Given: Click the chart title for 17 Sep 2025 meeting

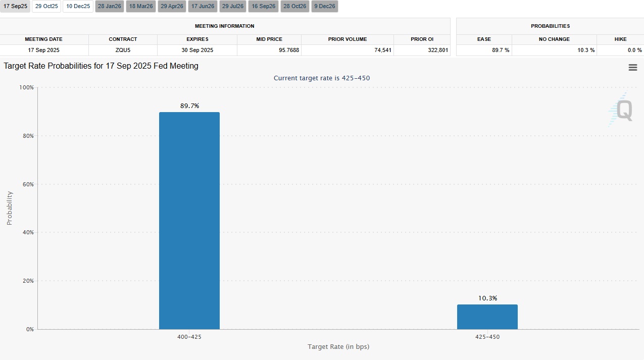Looking at the screenshot, I should (101, 66).
